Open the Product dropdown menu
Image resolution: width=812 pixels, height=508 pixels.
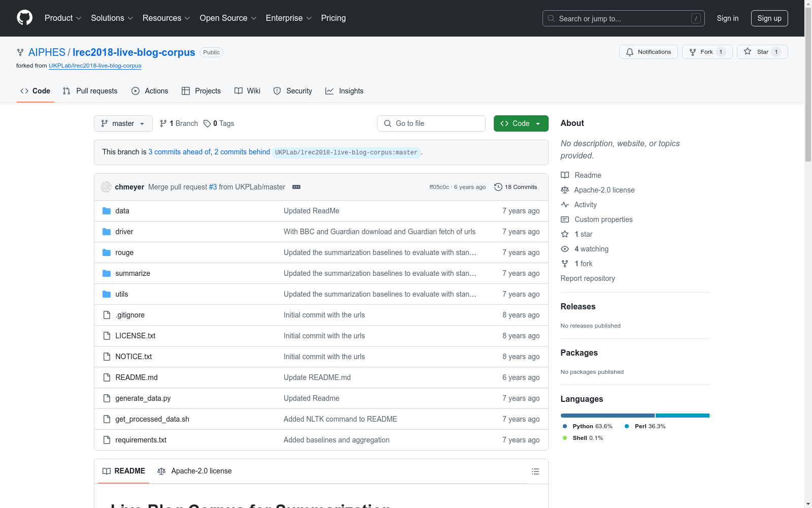tap(63, 18)
